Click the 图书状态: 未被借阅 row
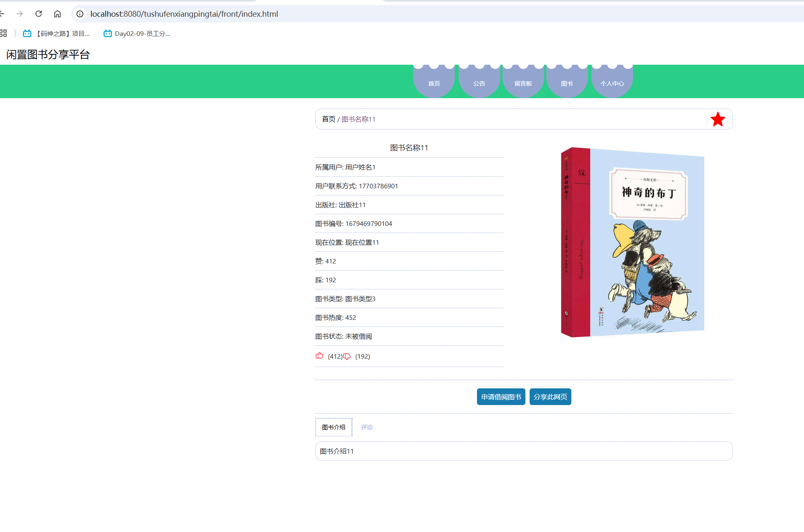 tap(409, 336)
